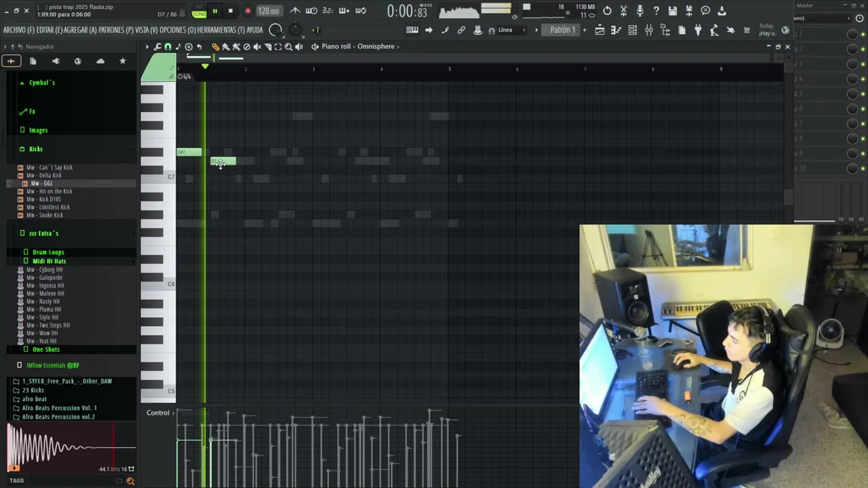Screen dimensions: 868x488
Task: Open the AYUDA menu
Action: click(254, 30)
